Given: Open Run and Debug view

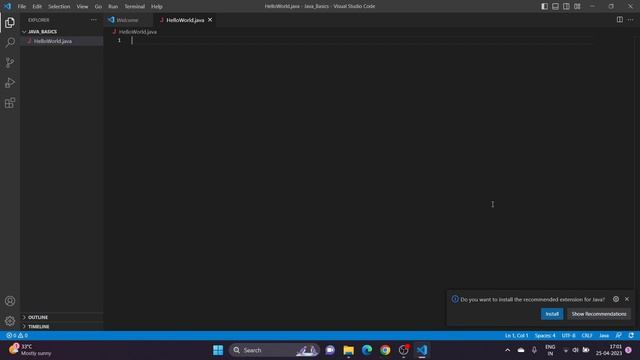Looking at the screenshot, I should pos(10,82).
